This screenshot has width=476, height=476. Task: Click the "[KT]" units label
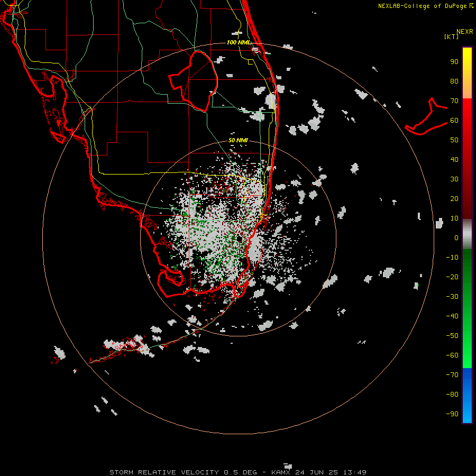452,36
